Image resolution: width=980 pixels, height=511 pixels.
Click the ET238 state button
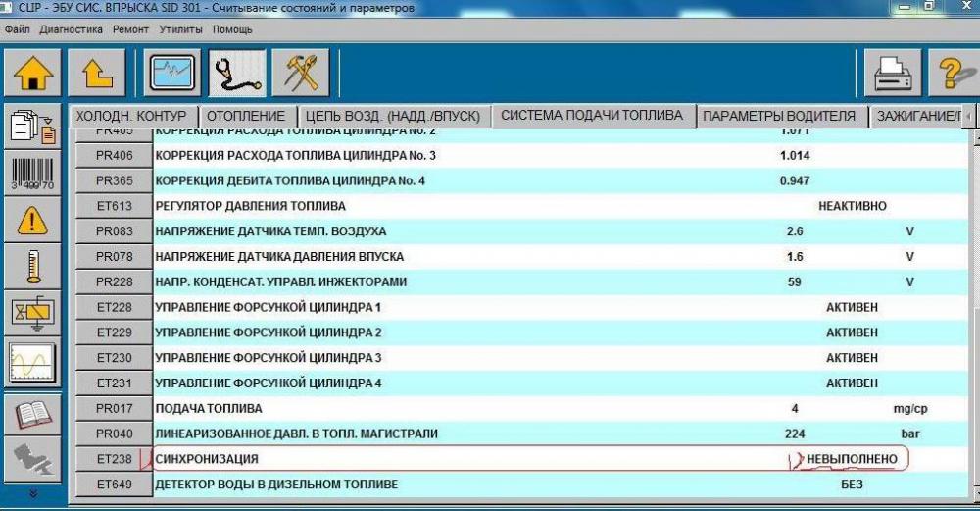[115, 459]
